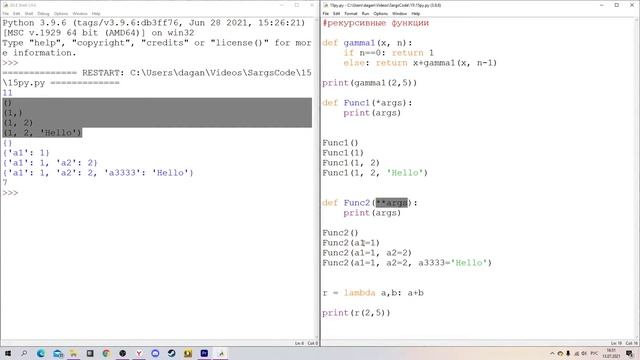The image size is (640, 360).
Task: Open the dark square app on taskbar
Action: click(90, 353)
